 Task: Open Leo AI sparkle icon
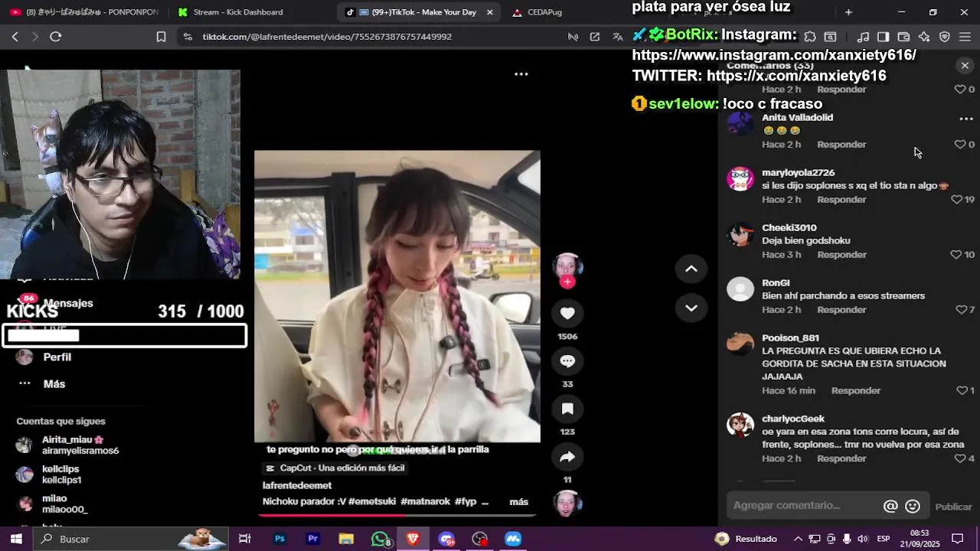[x=924, y=37]
